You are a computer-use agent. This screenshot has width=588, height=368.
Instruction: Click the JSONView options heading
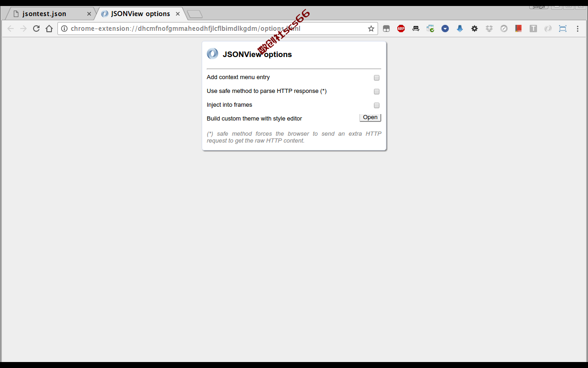click(x=257, y=54)
